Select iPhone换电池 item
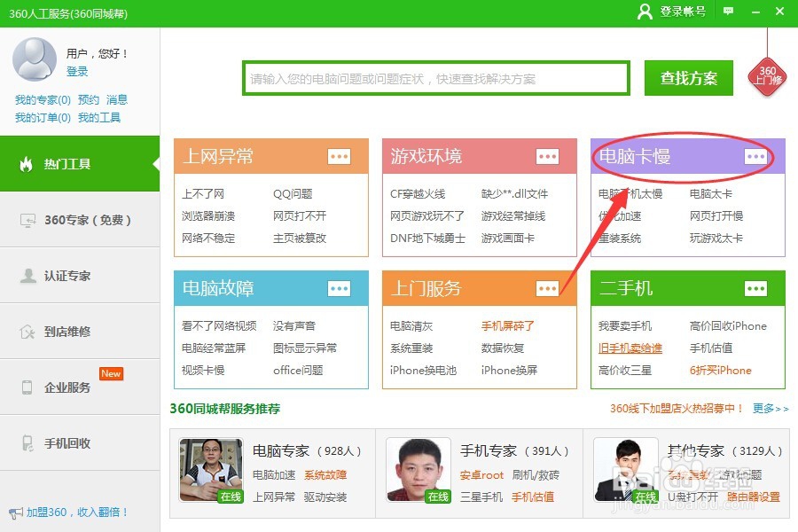Screen dimensions: 798x532 click(x=423, y=370)
